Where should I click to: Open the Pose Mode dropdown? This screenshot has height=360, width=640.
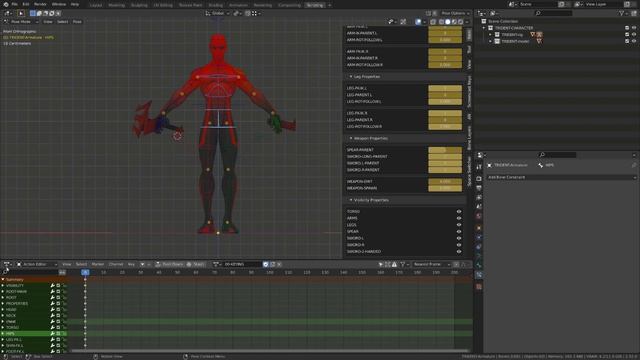point(21,22)
